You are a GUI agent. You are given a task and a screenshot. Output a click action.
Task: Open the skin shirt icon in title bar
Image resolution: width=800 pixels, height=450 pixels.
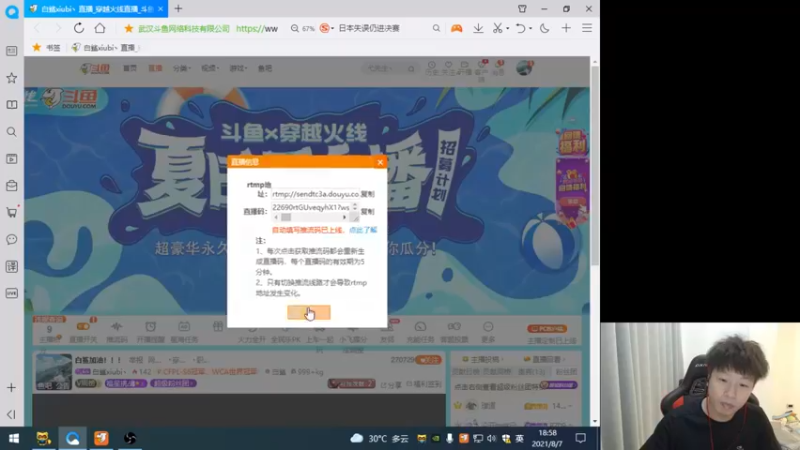(x=522, y=9)
